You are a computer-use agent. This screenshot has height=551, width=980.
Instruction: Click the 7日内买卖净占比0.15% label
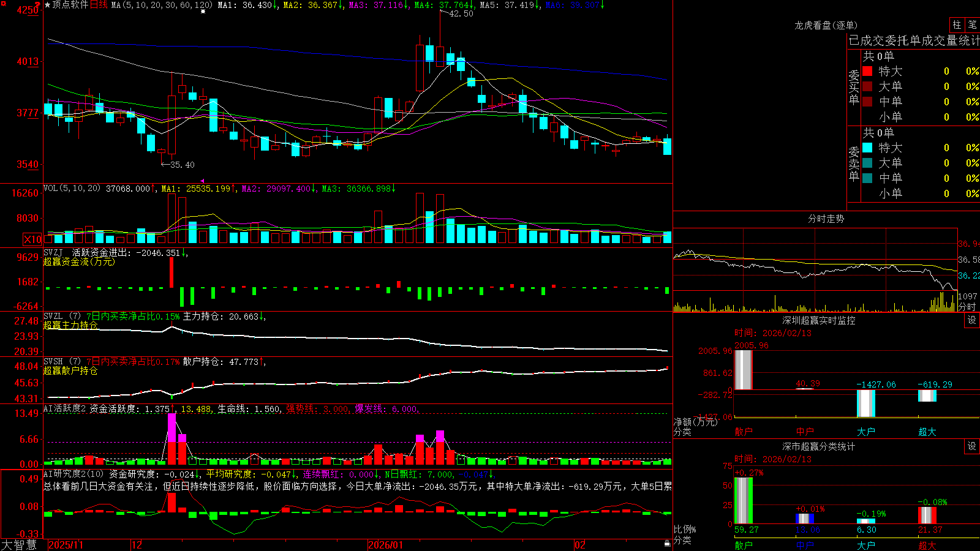(133, 317)
